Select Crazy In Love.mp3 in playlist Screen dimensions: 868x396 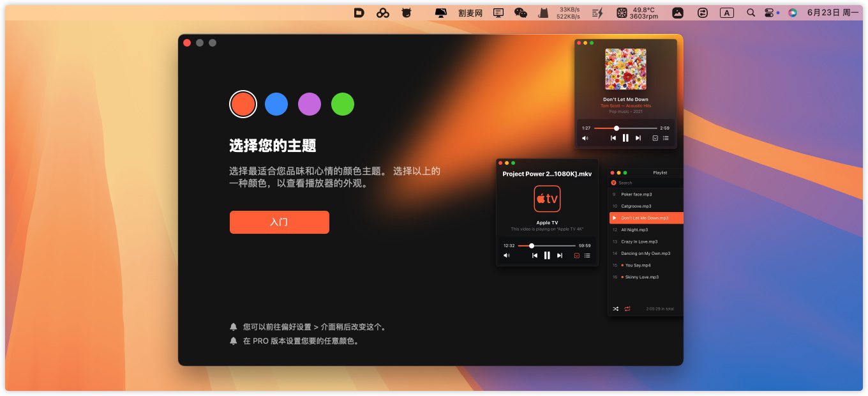point(640,241)
